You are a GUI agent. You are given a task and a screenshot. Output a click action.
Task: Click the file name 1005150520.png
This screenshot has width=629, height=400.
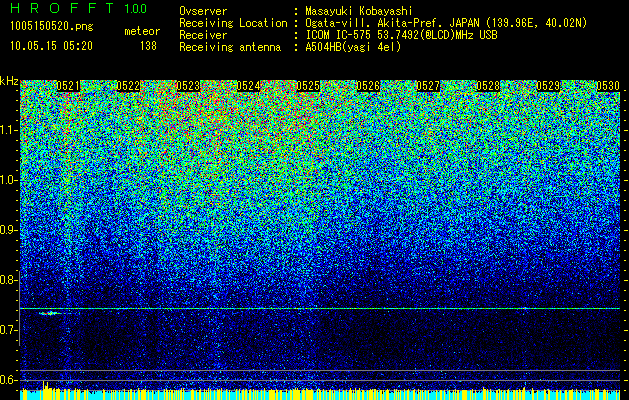[52, 26]
